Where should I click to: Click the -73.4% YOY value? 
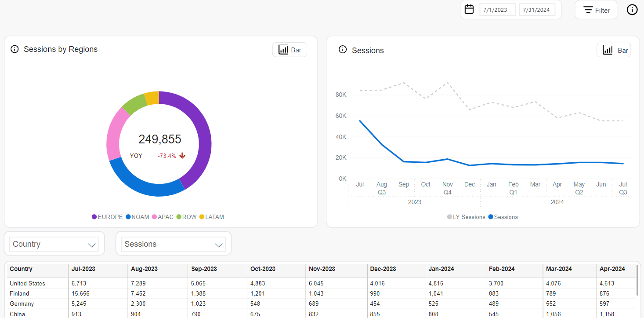point(167,156)
